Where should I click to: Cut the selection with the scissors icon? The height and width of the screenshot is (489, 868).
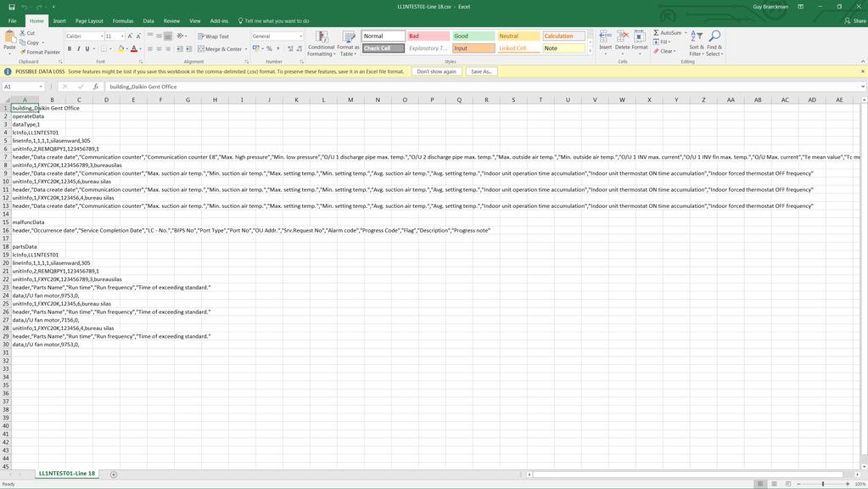[x=23, y=33]
